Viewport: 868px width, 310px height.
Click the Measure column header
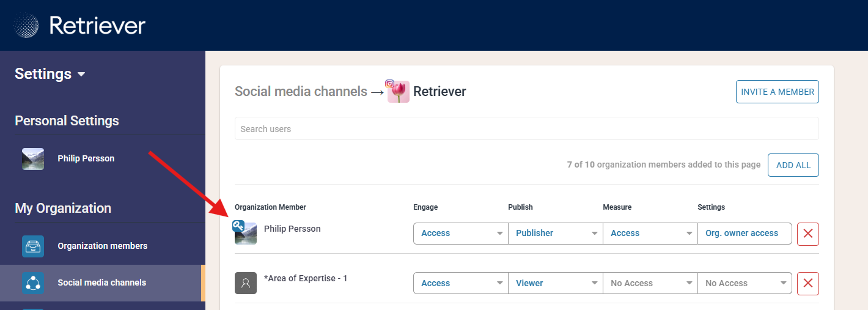617,207
